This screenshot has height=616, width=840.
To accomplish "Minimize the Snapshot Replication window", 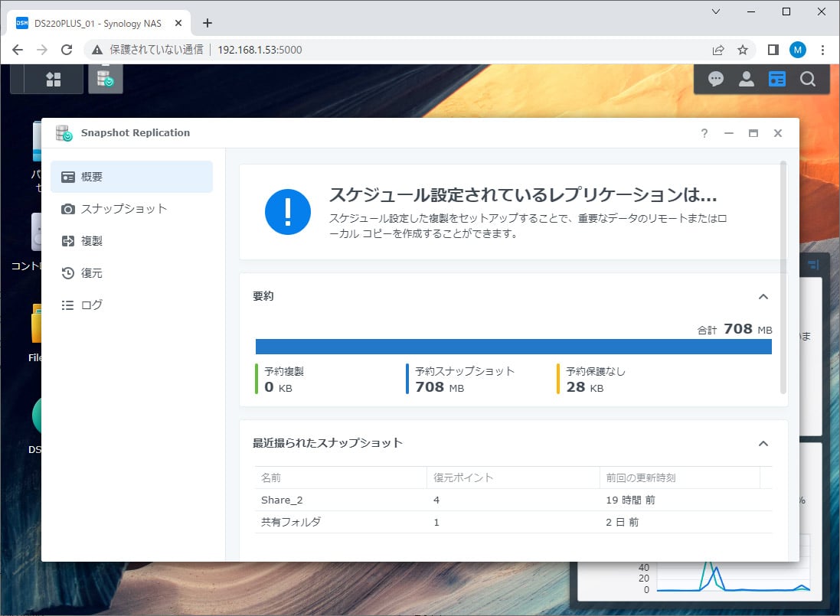I will click(728, 133).
